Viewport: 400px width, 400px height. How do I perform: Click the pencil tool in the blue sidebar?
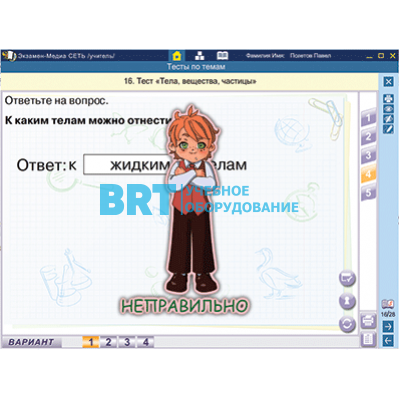[388, 129]
